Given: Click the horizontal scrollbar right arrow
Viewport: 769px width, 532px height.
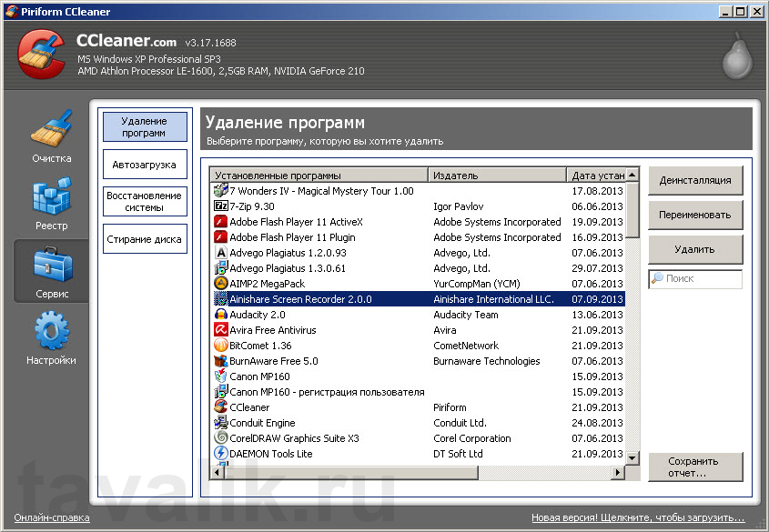Looking at the screenshot, I should coord(618,472).
